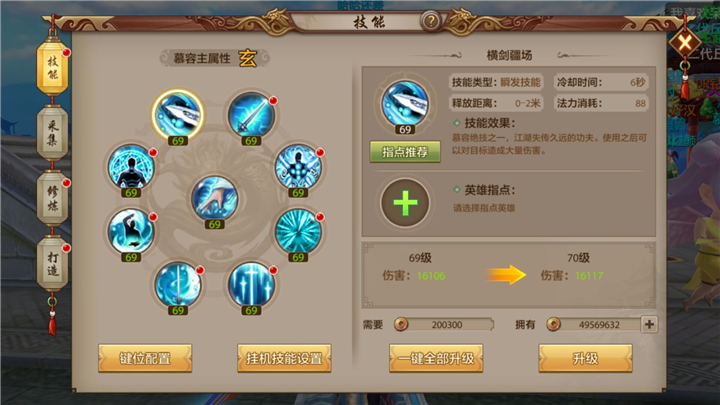Screen dimensions: 720x405
Task: Choose the meditating figure magic circle skill
Action: point(131,167)
